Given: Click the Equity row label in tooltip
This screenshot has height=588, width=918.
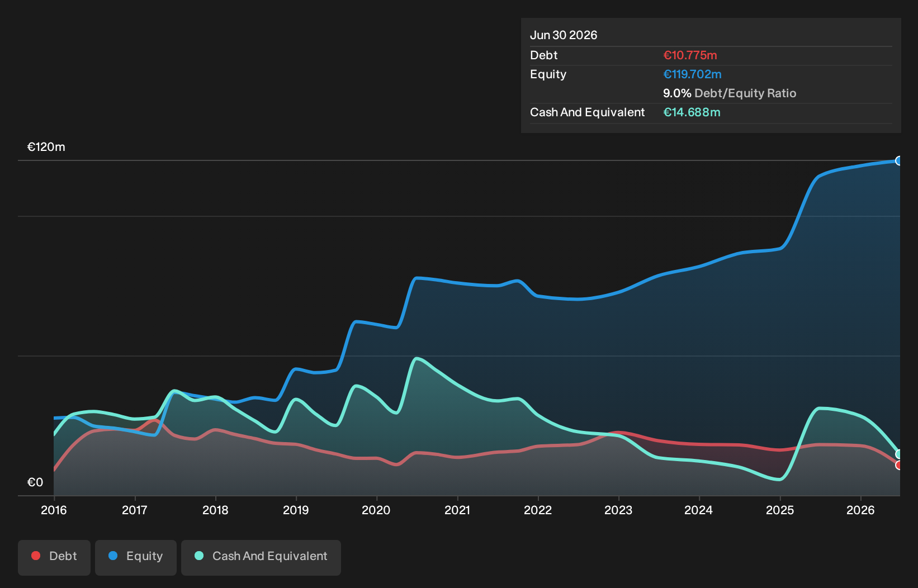Looking at the screenshot, I should [x=548, y=74].
